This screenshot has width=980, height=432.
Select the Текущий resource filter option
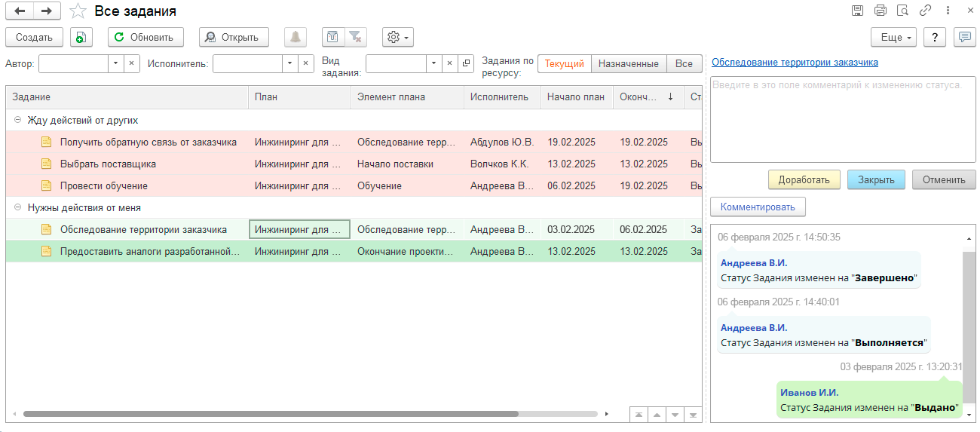[x=565, y=64]
